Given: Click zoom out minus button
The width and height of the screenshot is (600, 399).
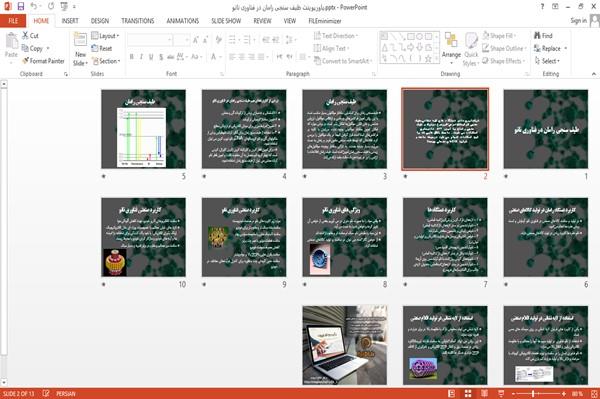Looking at the screenshot, I should tap(514, 394).
